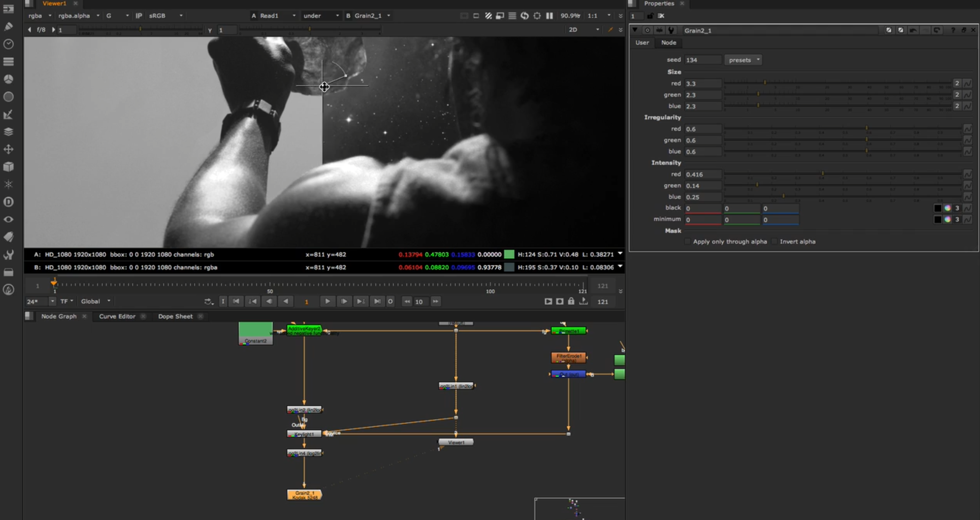This screenshot has height=520, width=980.
Task: Click the Keyer nodes eye icon
Action: point(8,219)
